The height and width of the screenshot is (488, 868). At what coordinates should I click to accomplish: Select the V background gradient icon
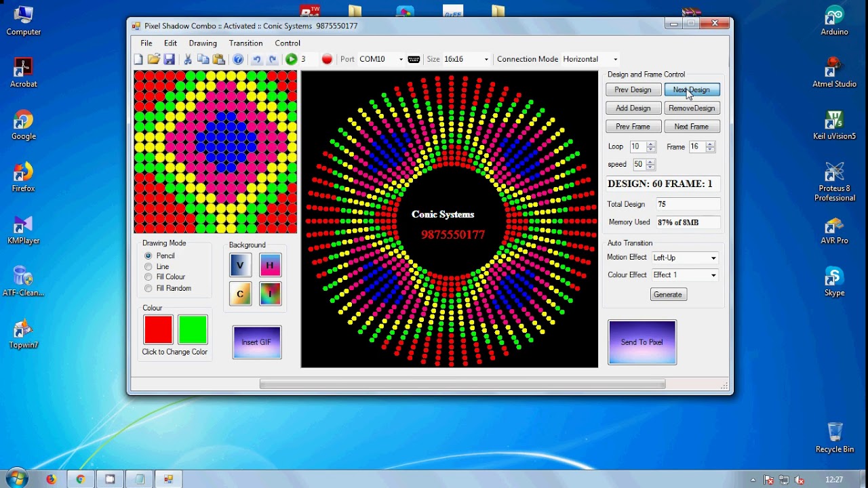coord(240,265)
